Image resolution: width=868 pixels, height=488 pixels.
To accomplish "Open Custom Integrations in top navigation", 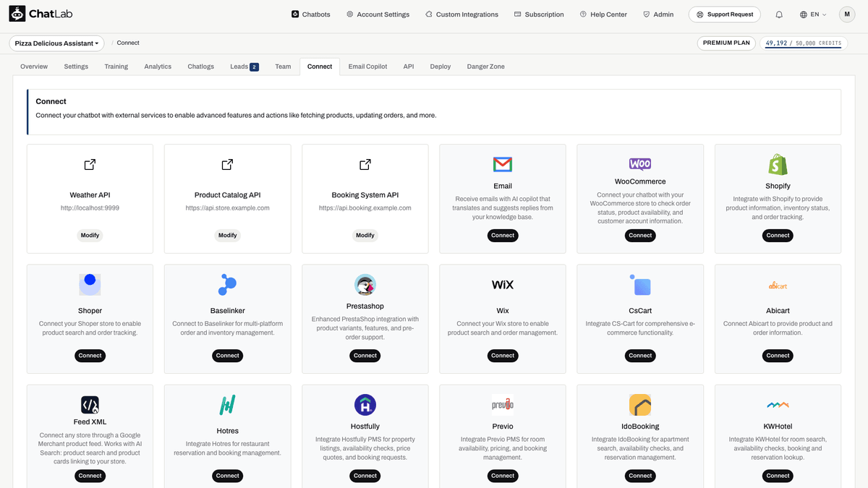I will (x=461, y=14).
